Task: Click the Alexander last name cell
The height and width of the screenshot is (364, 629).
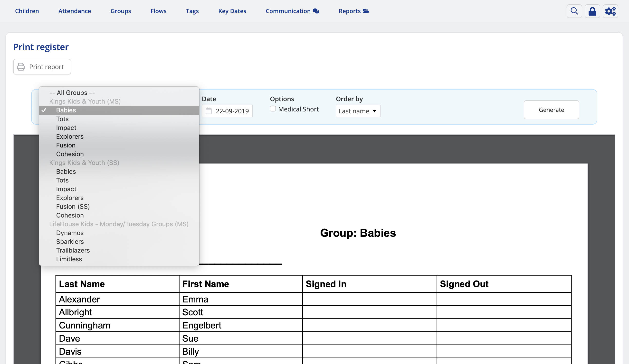Action: pyautogui.click(x=117, y=299)
